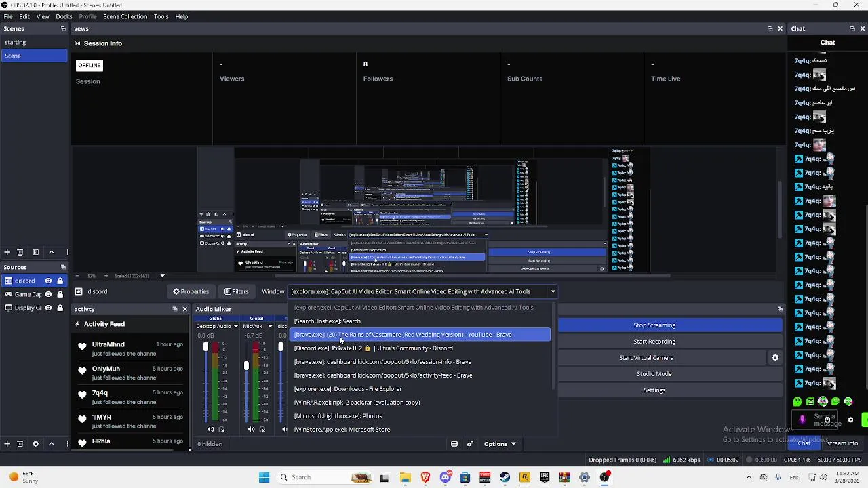Toggle lock on the Game Capture source
868x488 pixels.
[x=60, y=294]
